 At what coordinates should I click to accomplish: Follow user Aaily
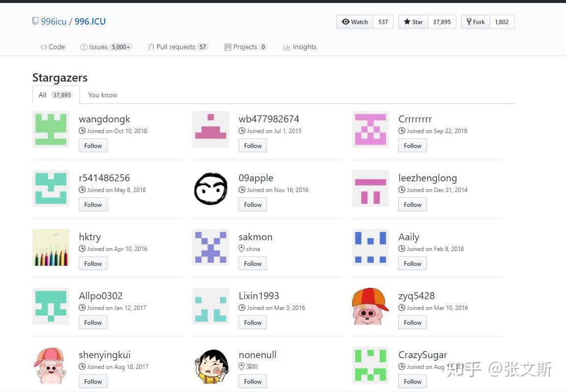pos(413,264)
